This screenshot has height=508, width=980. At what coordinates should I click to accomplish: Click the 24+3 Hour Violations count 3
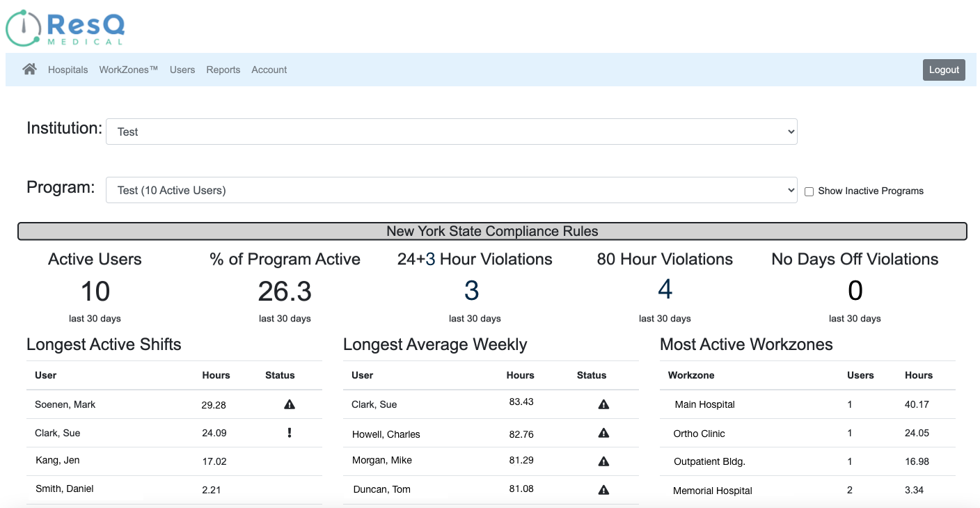click(472, 291)
